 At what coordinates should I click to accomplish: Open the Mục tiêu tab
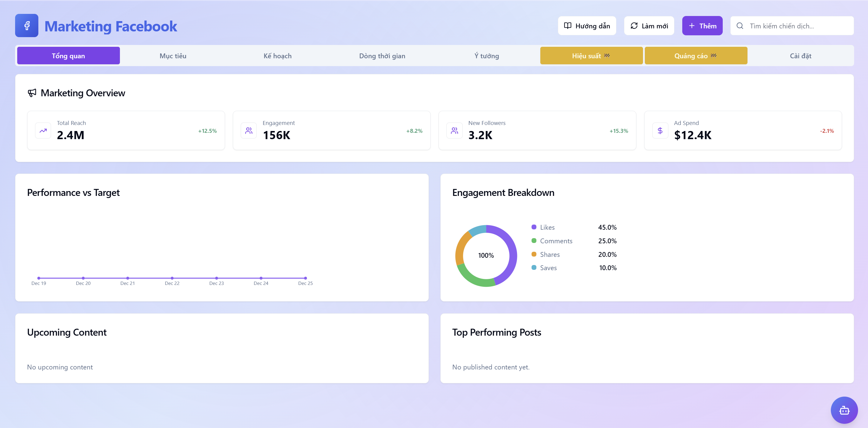[173, 56]
